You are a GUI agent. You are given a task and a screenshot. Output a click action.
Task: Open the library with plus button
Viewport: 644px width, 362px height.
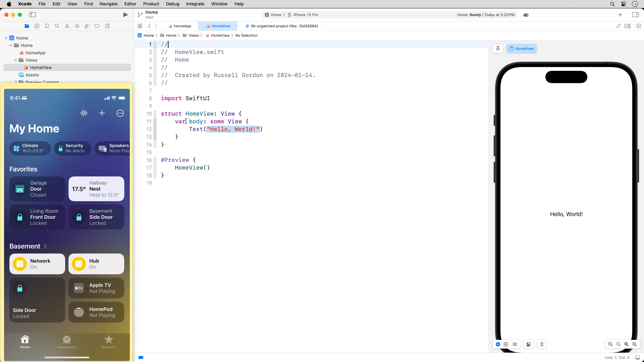[620, 15]
